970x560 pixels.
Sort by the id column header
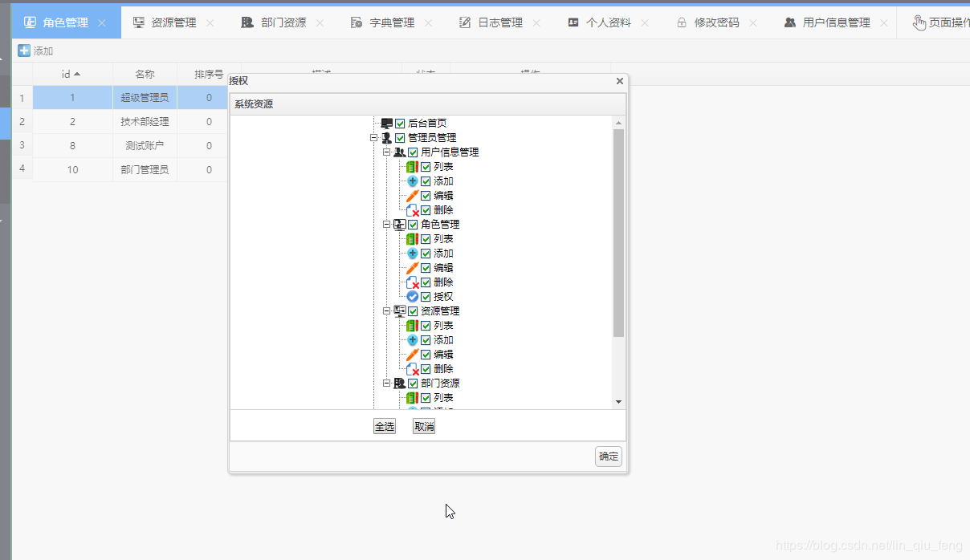click(x=72, y=74)
